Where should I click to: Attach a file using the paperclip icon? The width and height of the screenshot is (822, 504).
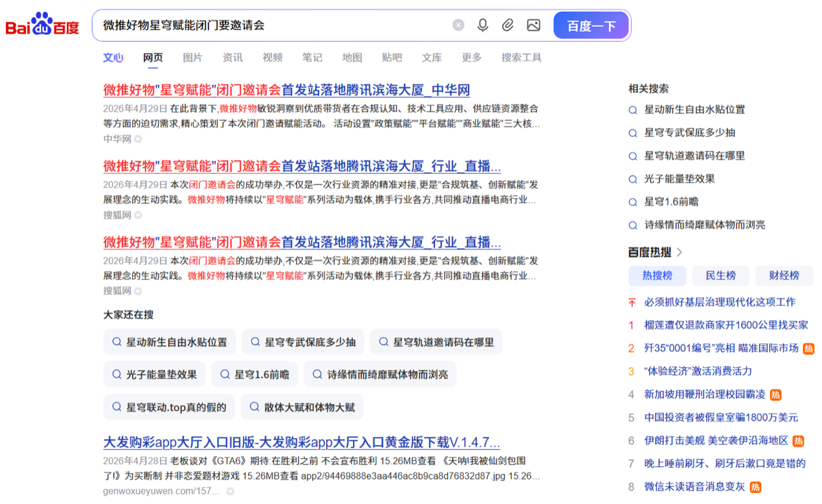coord(508,25)
